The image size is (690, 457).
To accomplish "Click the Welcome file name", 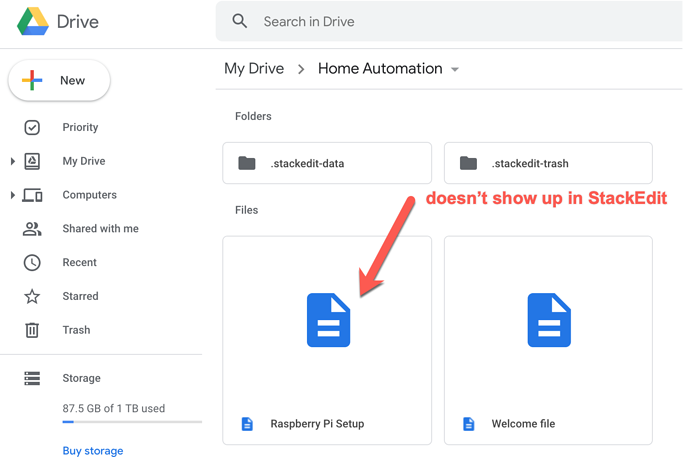I will coord(523,424).
